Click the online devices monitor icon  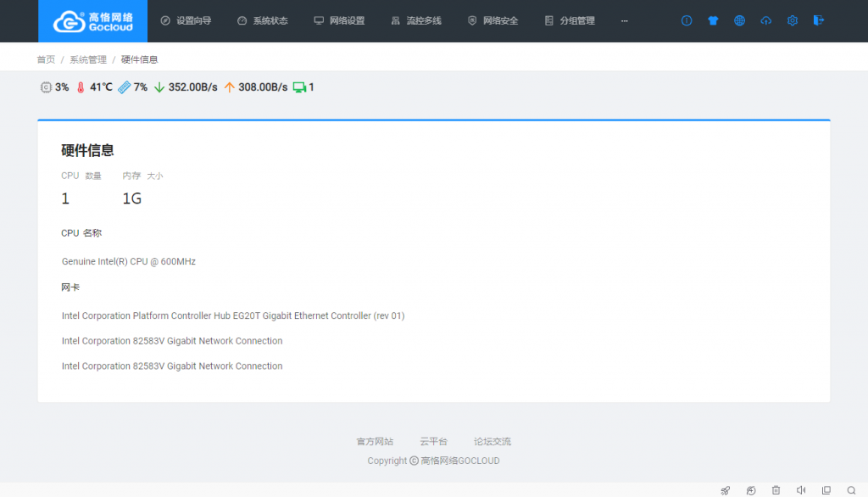tap(299, 87)
